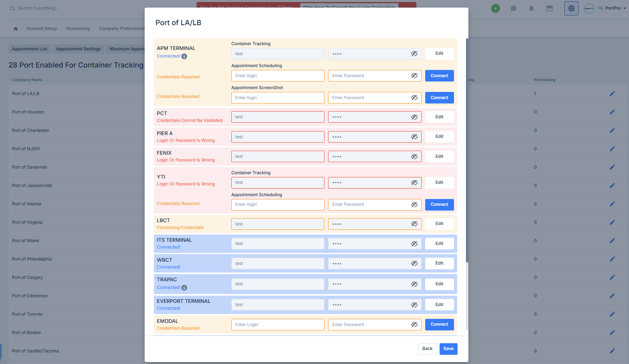This screenshot has height=364, width=629.
Task: Edit Port of Savannah row pencil icon
Action: pyautogui.click(x=612, y=167)
